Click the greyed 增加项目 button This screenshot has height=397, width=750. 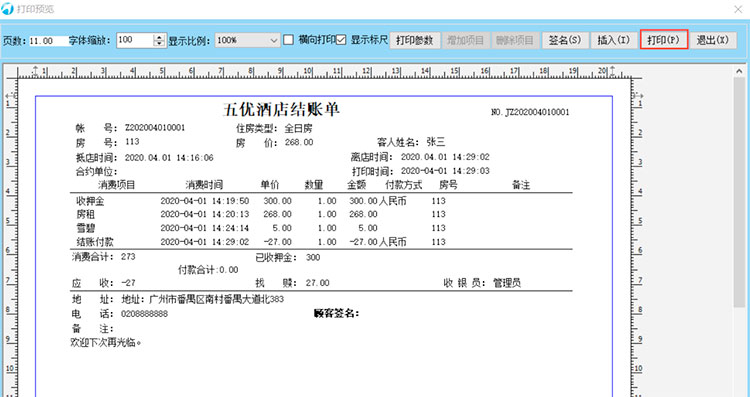[x=466, y=40]
